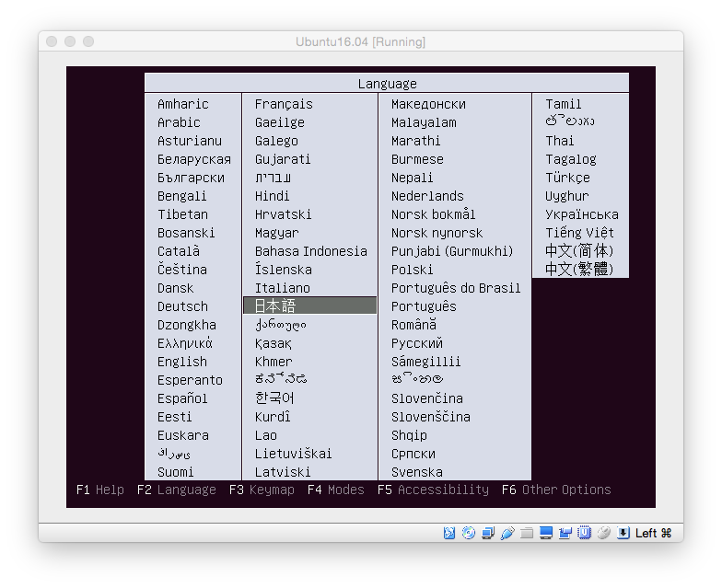Select Tiếng Việt from the list
Viewport: 722px width, 588px height.
(x=580, y=233)
